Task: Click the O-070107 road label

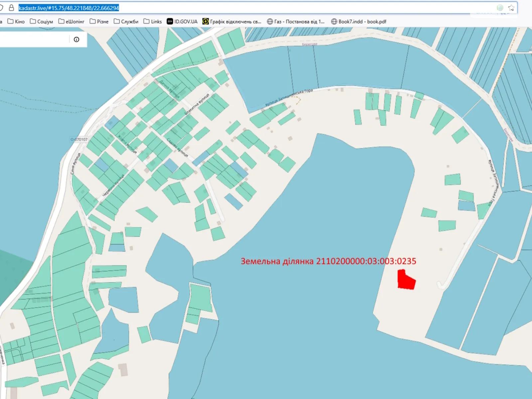Action: [79, 139]
